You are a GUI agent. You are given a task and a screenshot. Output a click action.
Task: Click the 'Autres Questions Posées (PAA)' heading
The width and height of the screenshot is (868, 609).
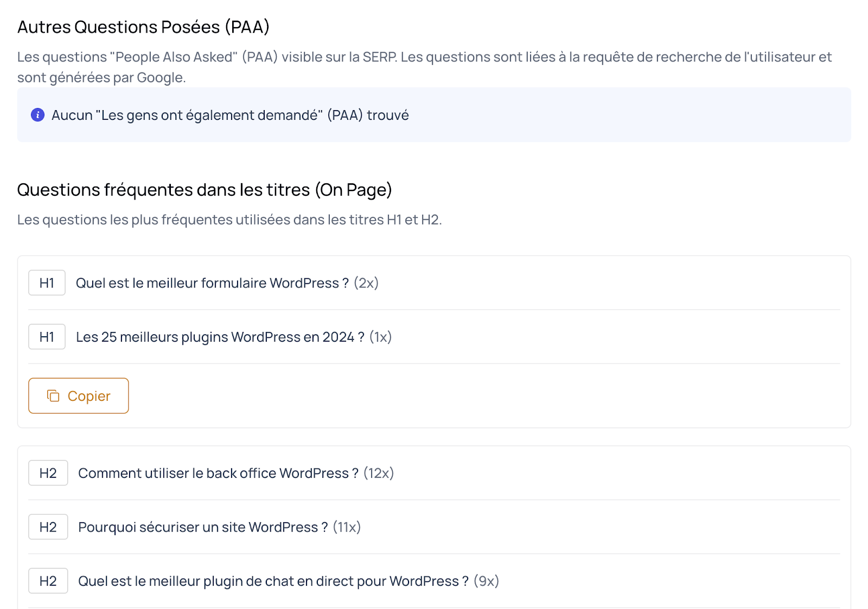coord(143,26)
